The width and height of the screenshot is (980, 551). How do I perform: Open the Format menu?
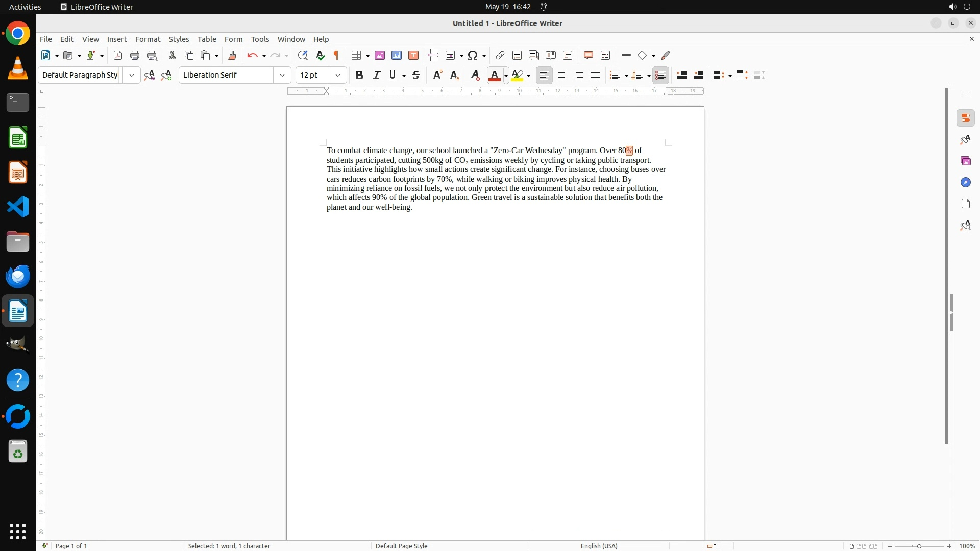(x=148, y=39)
